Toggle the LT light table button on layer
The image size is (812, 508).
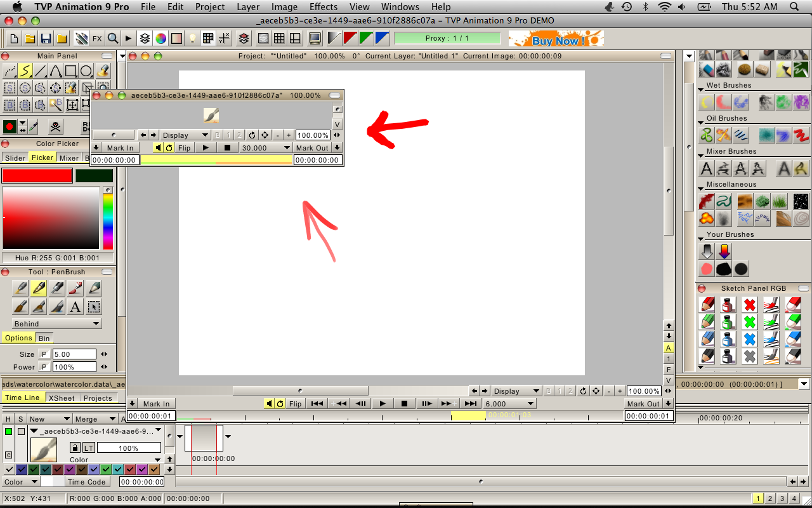point(89,448)
